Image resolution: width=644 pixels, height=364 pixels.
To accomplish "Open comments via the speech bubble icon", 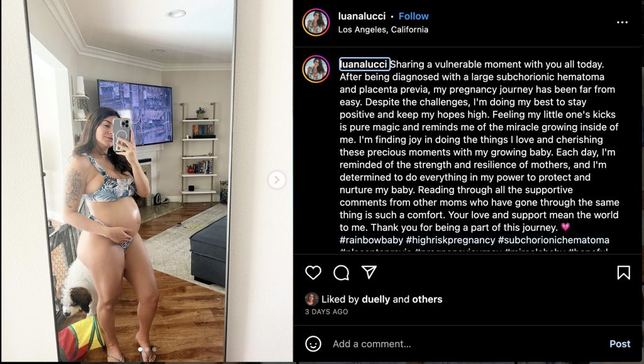I will point(341,272).
